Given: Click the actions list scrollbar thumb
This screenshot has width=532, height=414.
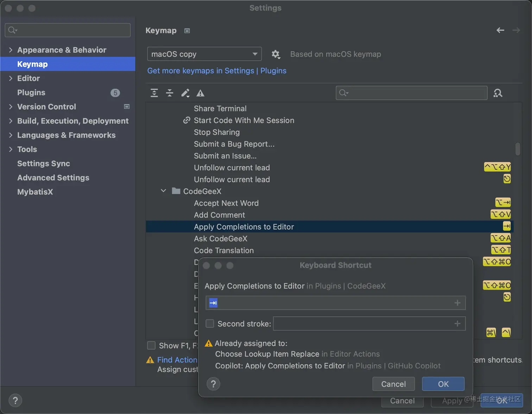Looking at the screenshot, I should (518, 149).
